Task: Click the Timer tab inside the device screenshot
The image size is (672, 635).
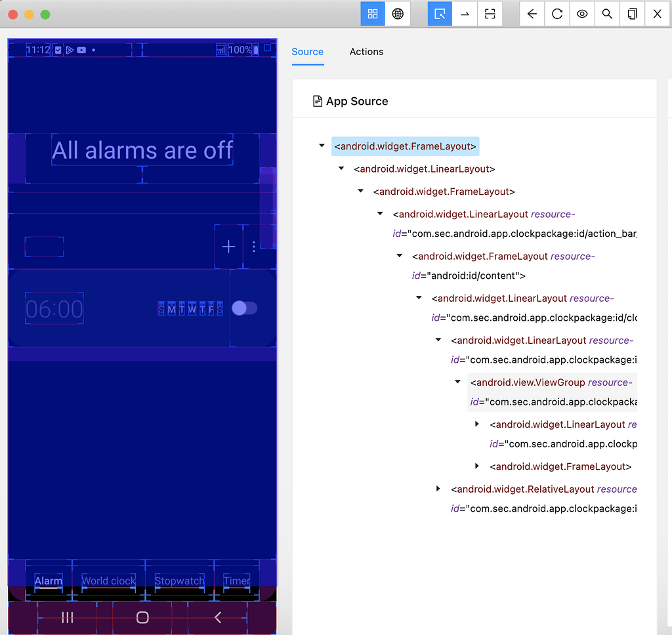Action: tap(236, 581)
